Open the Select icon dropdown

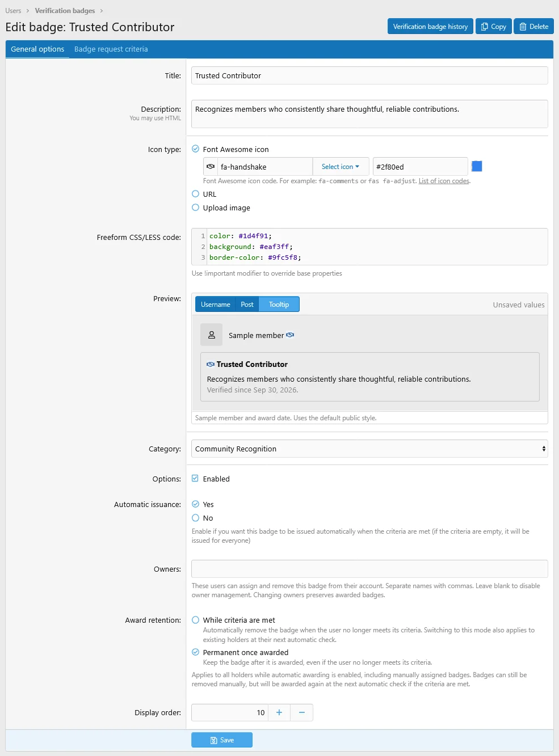pos(341,167)
